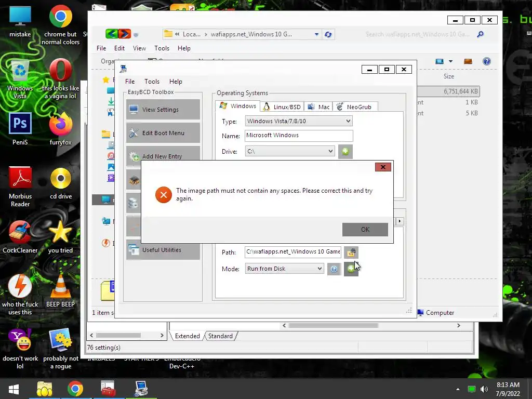Switch to the NeoGrub tab
Viewport: 532px width, 399px height.
(x=355, y=107)
